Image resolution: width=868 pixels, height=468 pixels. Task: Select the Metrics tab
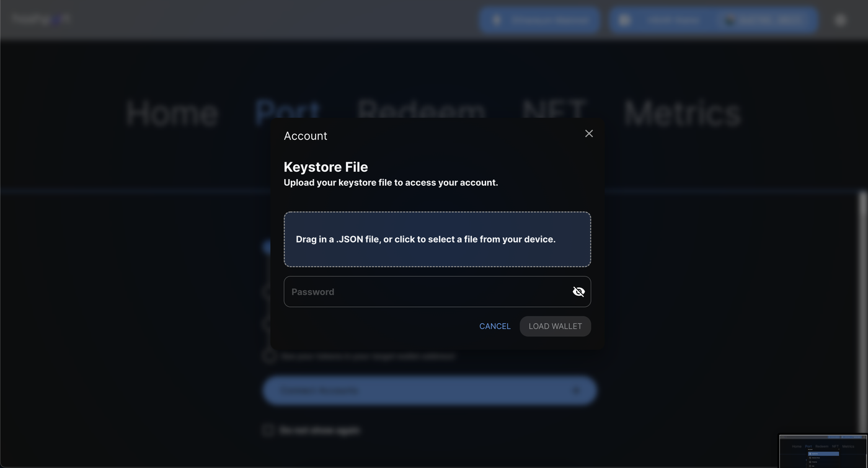point(682,113)
